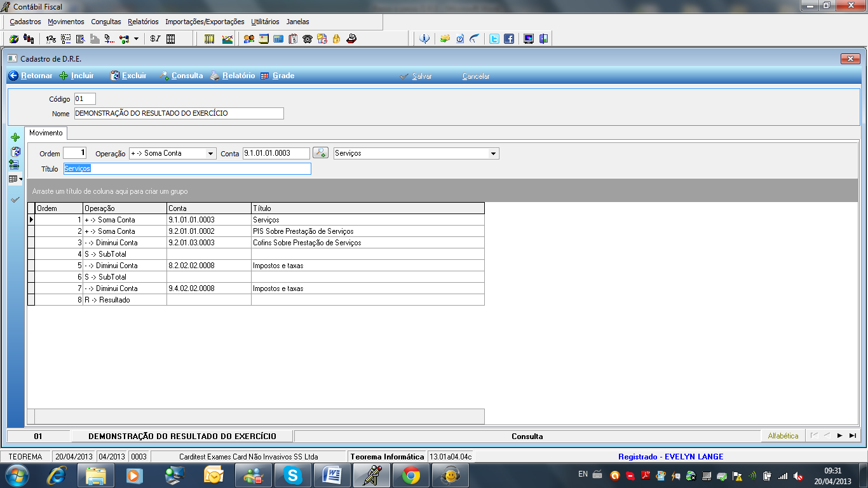Click the Ordem input field
Viewport: 868px width, 488px height.
click(74, 153)
